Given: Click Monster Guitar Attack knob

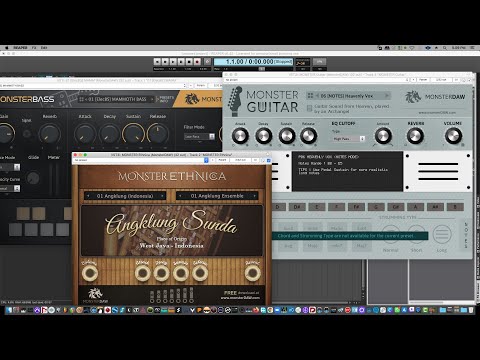Looking at the screenshot, I should click(x=240, y=135).
